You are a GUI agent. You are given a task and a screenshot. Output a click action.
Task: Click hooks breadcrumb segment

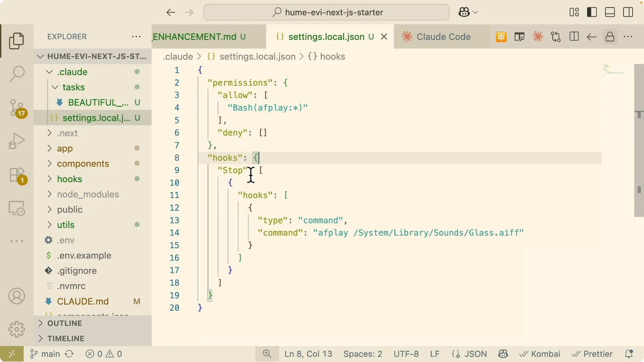coord(327,56)
